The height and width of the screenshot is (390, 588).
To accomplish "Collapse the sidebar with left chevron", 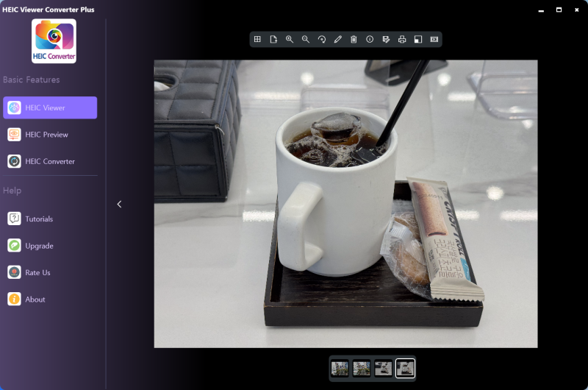I will pyautogui.click(x=119, y=204).
